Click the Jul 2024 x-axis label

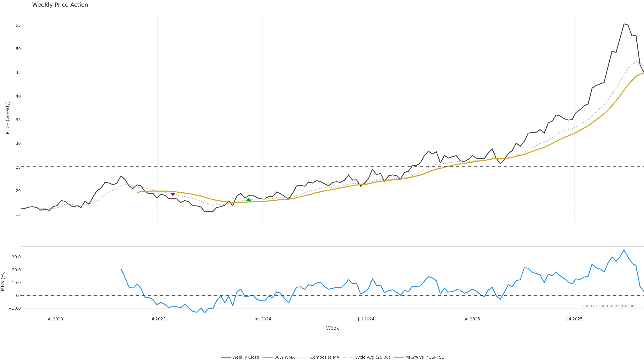click(366, 319)
